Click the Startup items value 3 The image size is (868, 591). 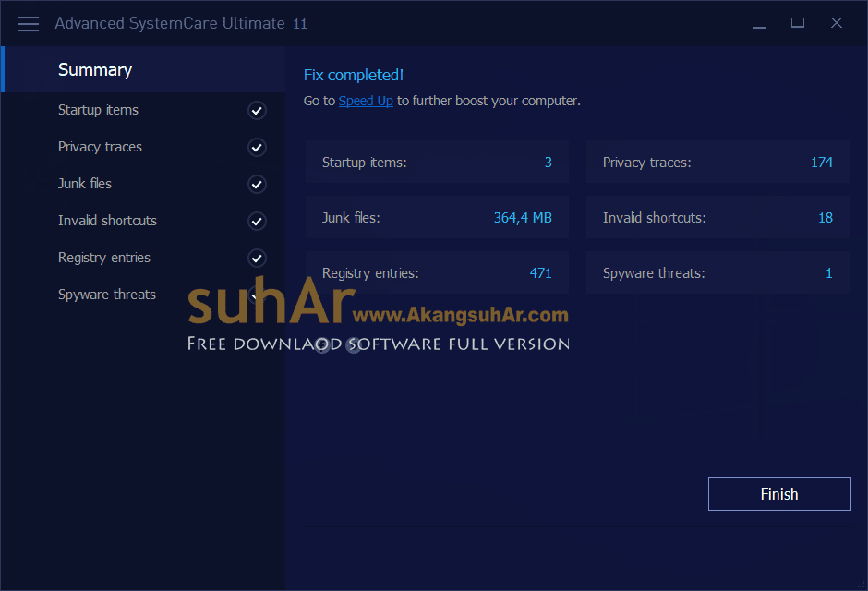(548, 163)
